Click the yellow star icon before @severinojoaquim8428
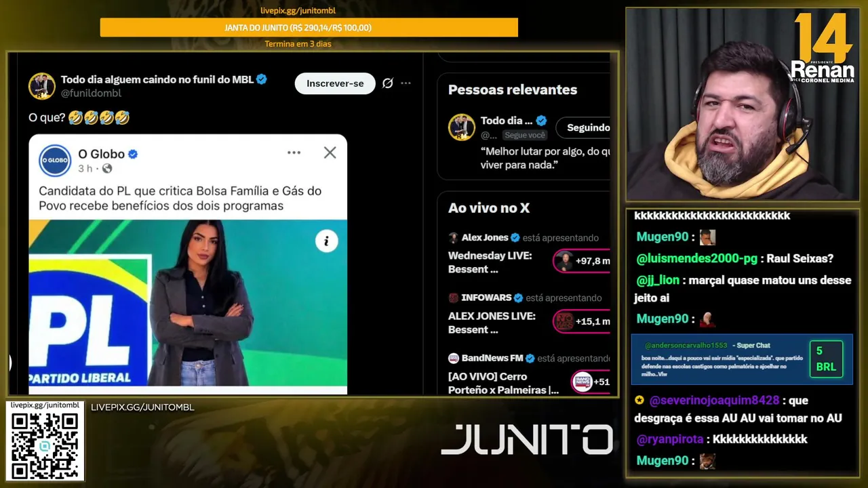The image size is (868, 488). tap(639, 401)
